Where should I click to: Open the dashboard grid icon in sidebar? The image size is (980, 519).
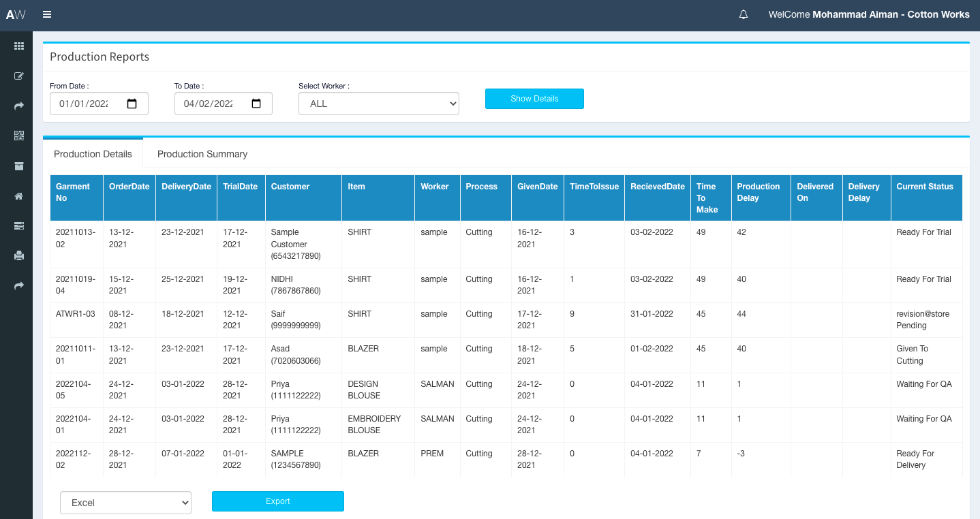click(x=19, y=46)
